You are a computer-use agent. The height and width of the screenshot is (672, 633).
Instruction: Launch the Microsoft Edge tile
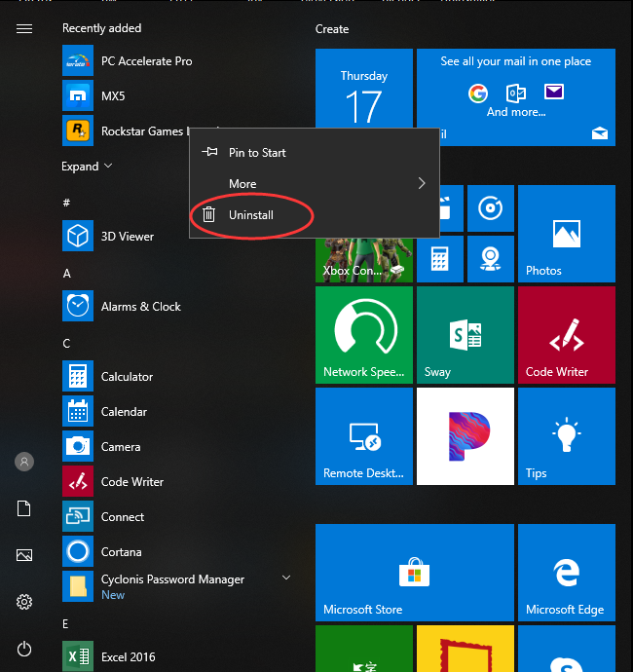(567, 573)
